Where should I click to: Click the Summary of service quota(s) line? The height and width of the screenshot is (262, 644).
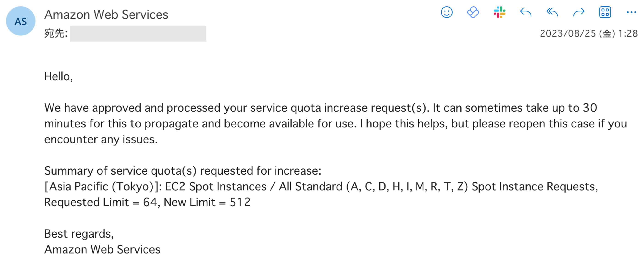click(x=182, y=171)
